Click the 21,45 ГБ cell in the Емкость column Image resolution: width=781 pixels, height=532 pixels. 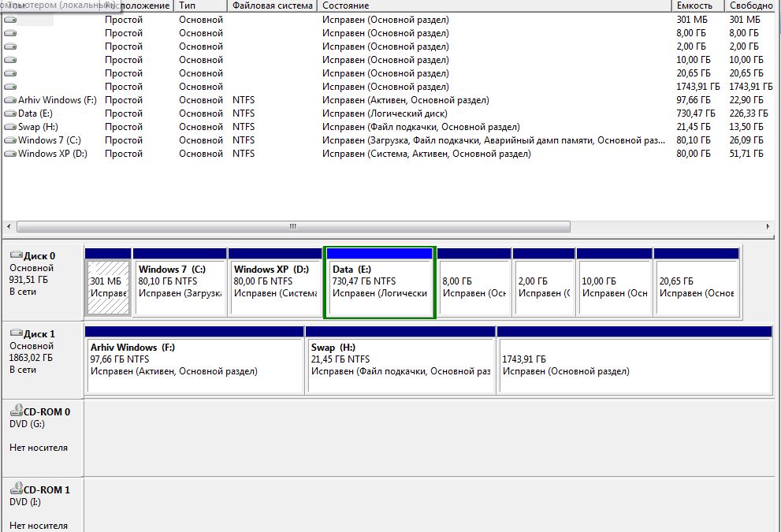click(694, 127)
